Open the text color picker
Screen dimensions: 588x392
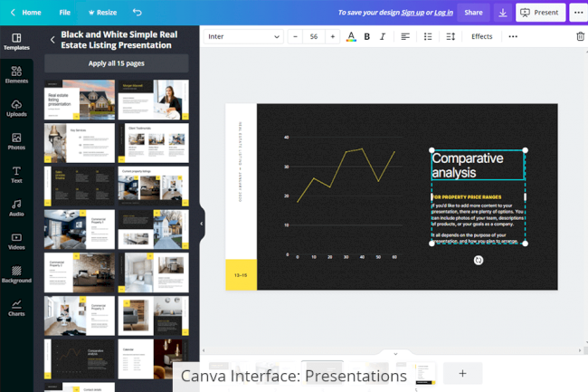click(351, 36)
